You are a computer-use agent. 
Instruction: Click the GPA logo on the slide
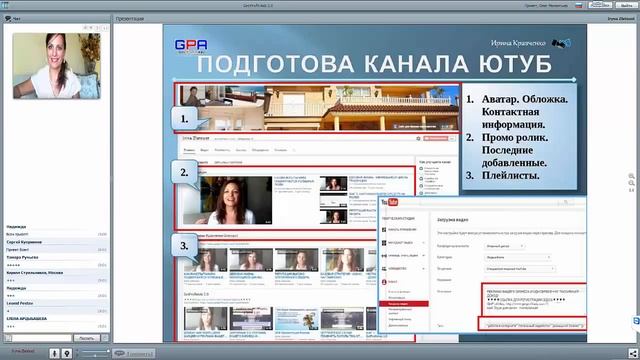pyautogui.click(x=191, y=46)
